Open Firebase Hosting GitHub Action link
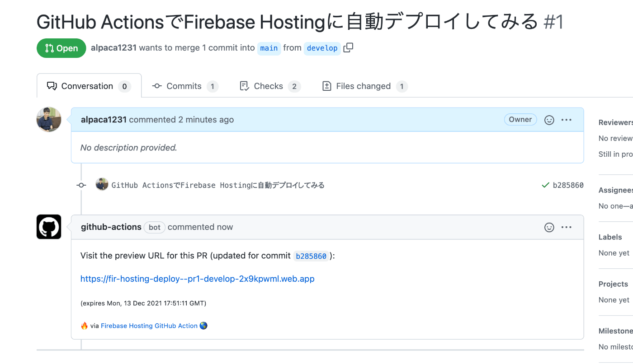This screenshot has height=364, width=633. pyautogui.click(x=149, y=326)
